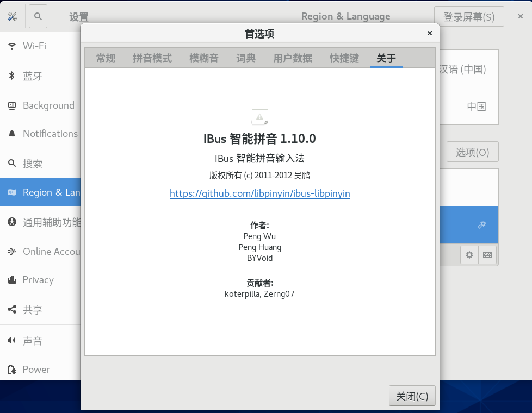Screen dimensions: 532x413
Task: Close the 首选项 dialog with the X
Action: tap(430, 33)
